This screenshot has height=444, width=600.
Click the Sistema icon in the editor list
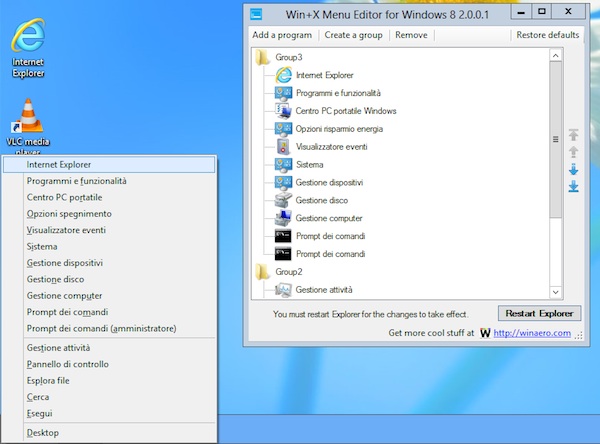[284, 165]
